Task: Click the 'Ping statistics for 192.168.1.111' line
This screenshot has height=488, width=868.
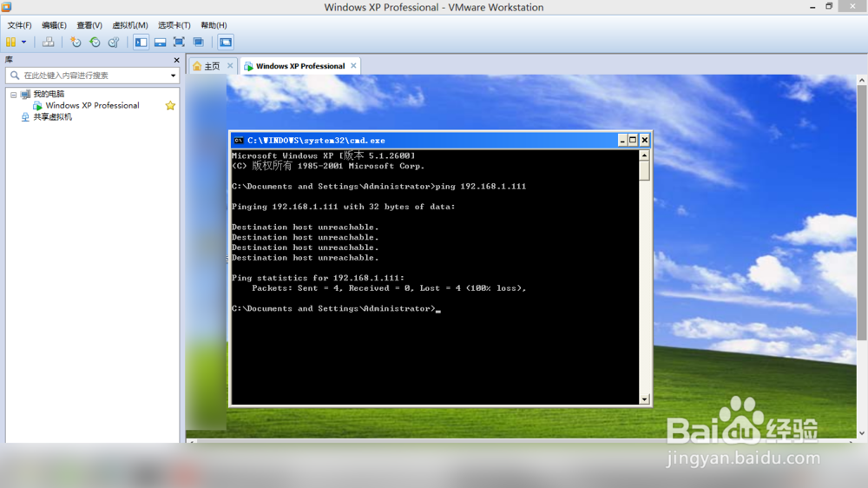Action: click(318, 278)
